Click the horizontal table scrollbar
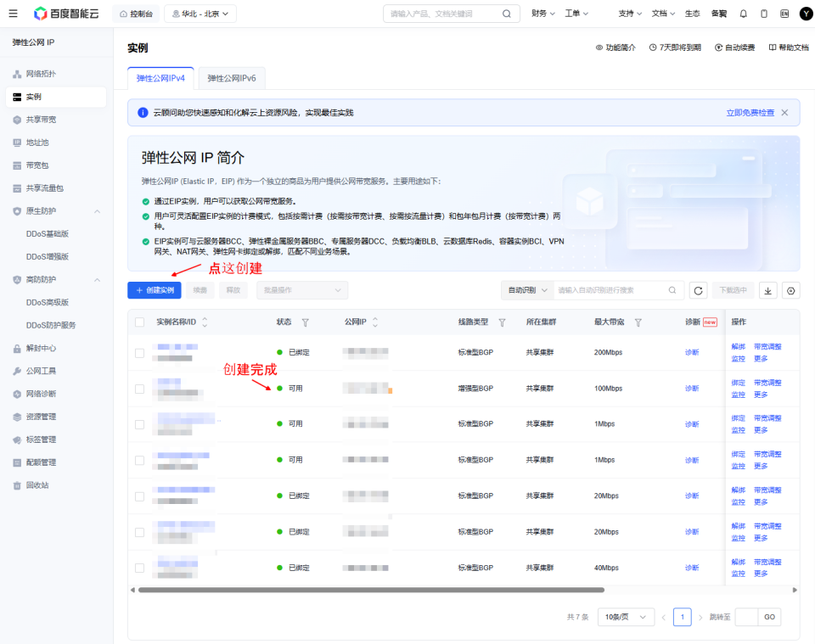This screenshot has height=644, width=815. (371, 590)
